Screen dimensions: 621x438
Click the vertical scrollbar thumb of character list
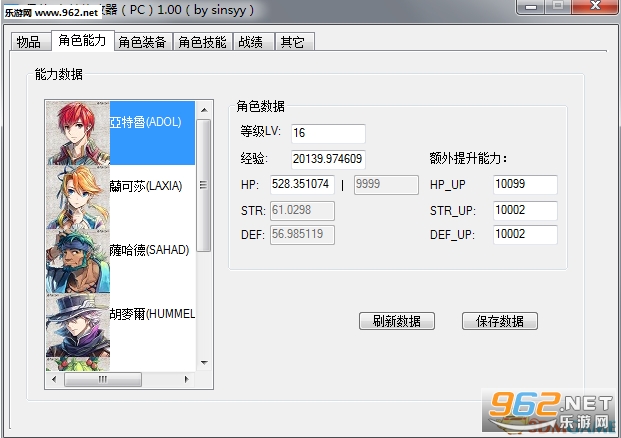click(x=204, y=185)
